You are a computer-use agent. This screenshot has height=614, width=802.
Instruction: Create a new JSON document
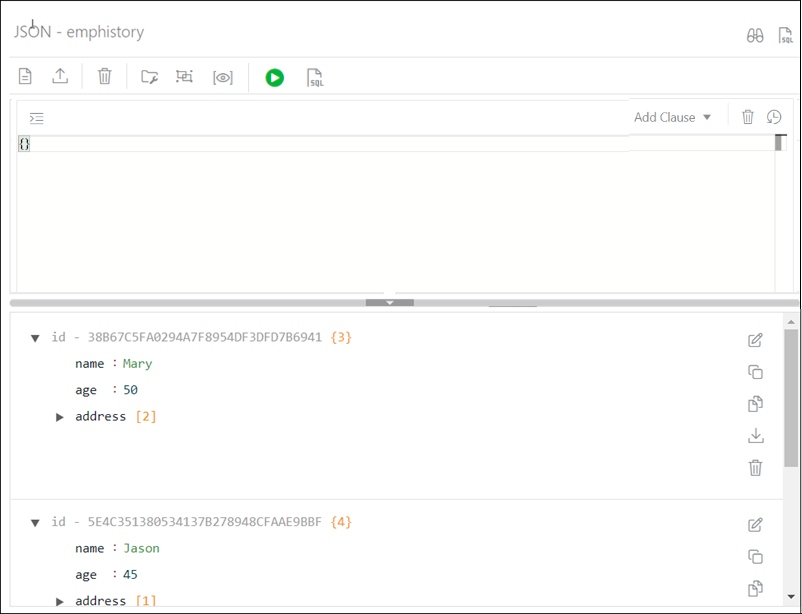(x=24, y=76)
